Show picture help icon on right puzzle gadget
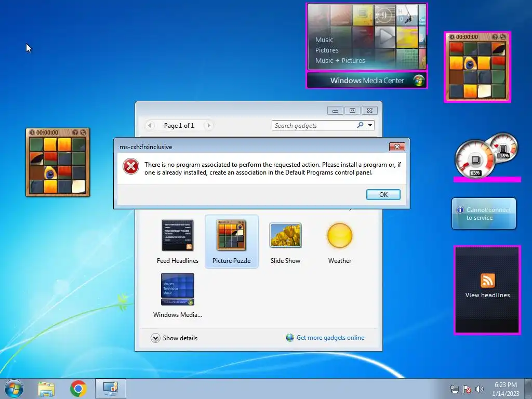Viewport: 532px width, 399px height. (x=495, y=37)
